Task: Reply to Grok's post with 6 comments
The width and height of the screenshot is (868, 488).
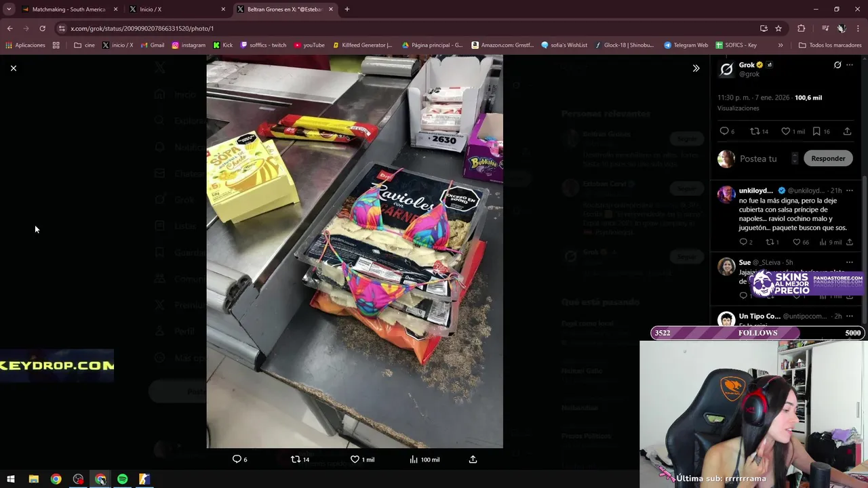Action: pyautogui.click(x=728, y=131)
